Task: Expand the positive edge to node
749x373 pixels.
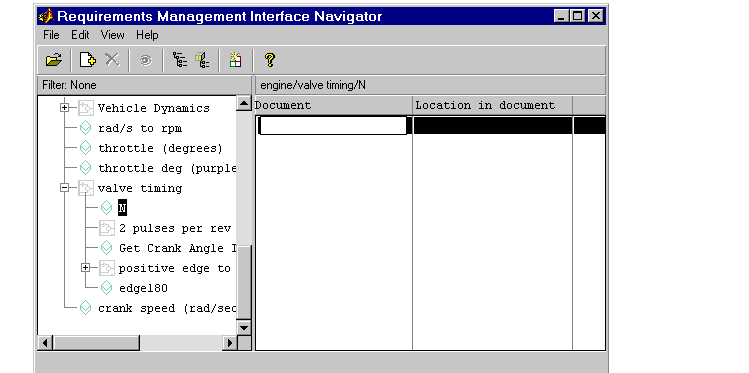Action: coord(86,268)
